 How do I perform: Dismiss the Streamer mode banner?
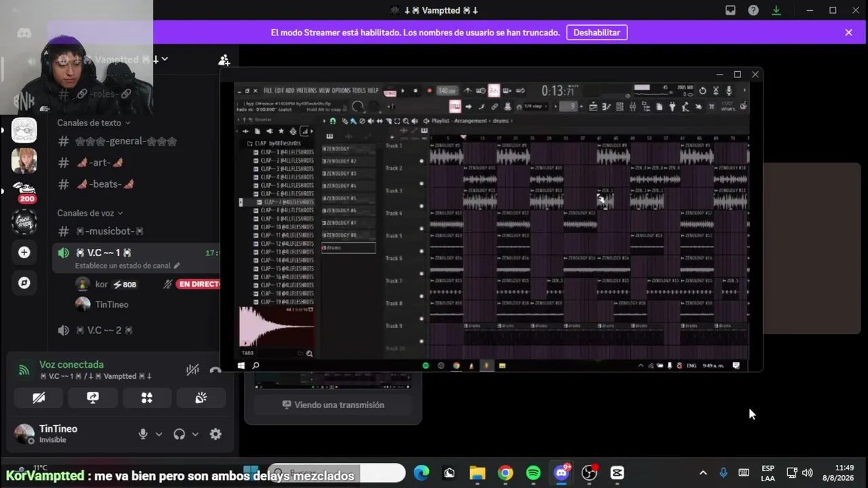[848, 33]
